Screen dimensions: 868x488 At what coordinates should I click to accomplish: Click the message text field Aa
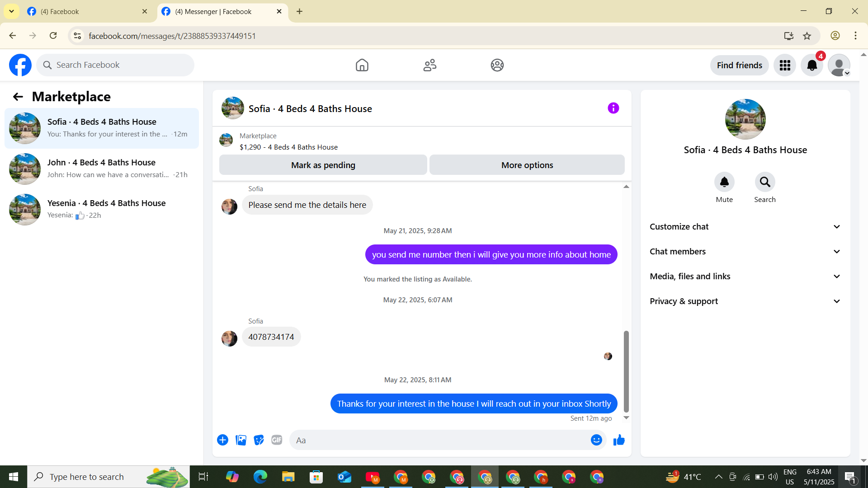tap(441, 440)
